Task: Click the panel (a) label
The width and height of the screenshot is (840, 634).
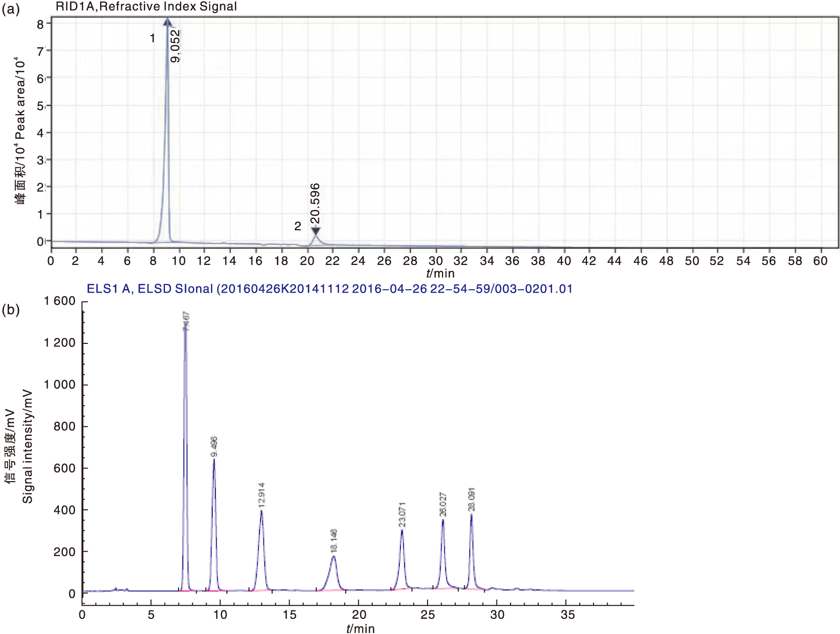Action: coord(11,9)
